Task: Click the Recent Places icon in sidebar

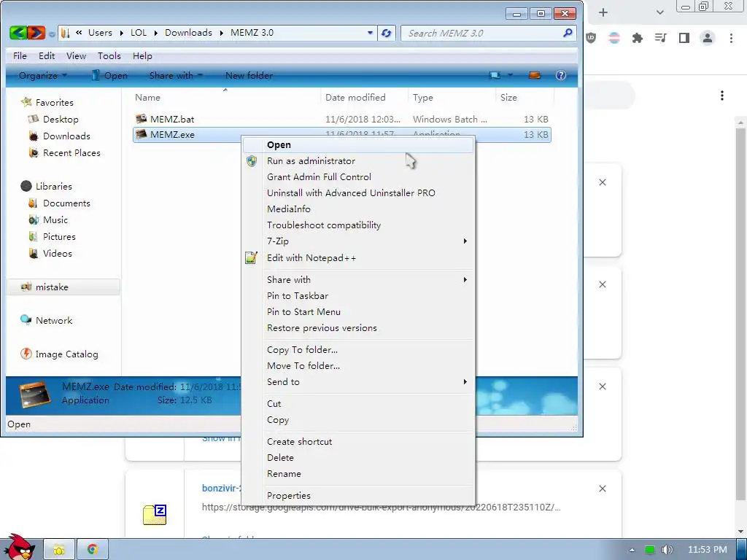Action: (34, 153)
